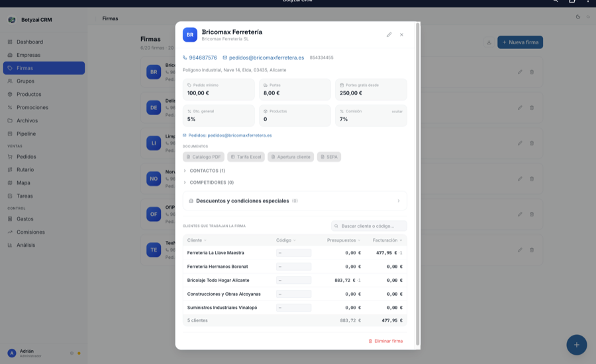
Task: Click the Adrián user avatar
Action: coord(12,353)
